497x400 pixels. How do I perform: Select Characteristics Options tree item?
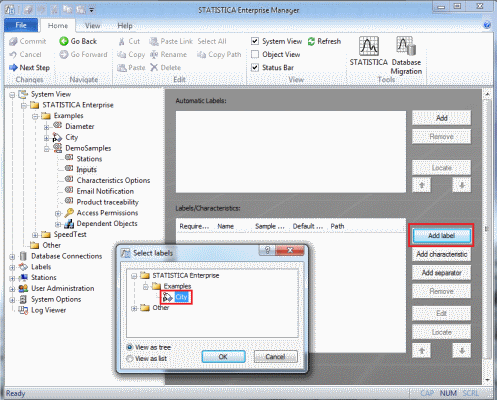click(113, 180)
